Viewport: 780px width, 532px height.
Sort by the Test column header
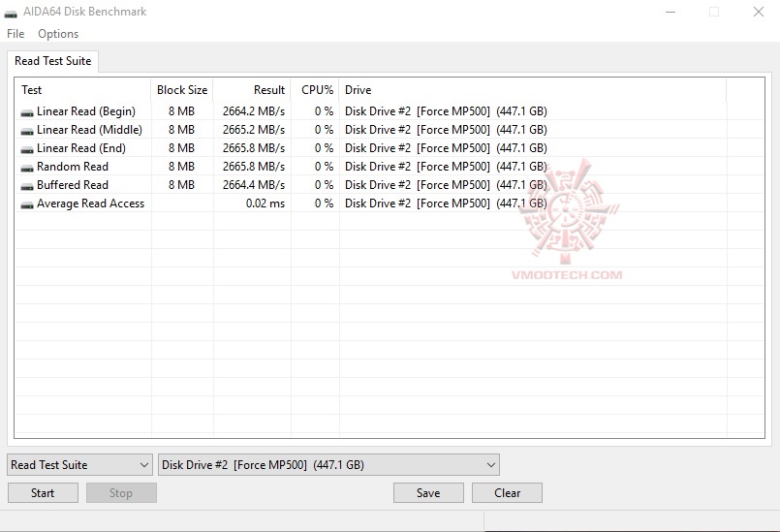(82, 90)
